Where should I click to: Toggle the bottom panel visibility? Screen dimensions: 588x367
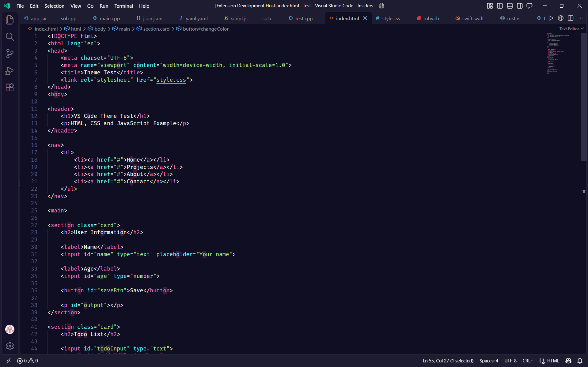pyautogui.click(x=510, y=6)
